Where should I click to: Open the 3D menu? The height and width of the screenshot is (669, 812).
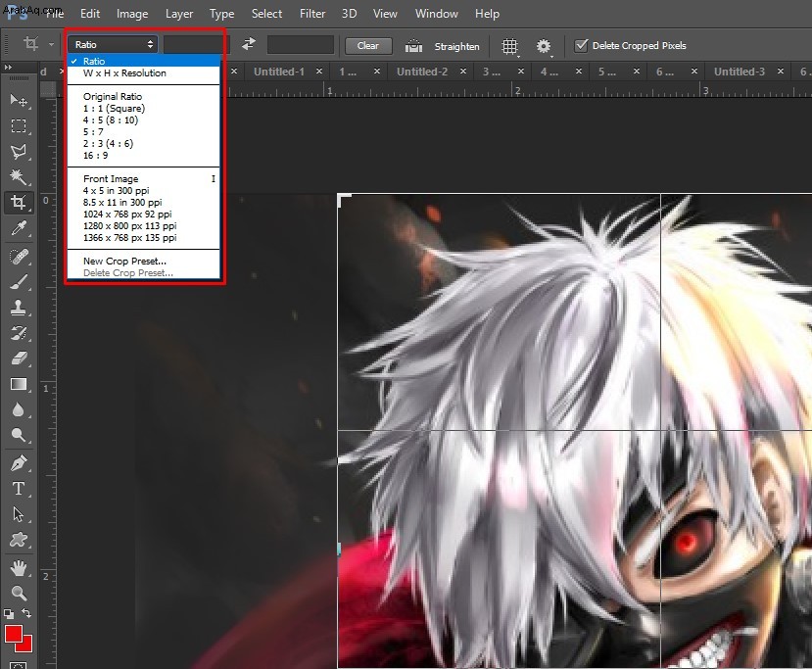[x=349, y=14]
